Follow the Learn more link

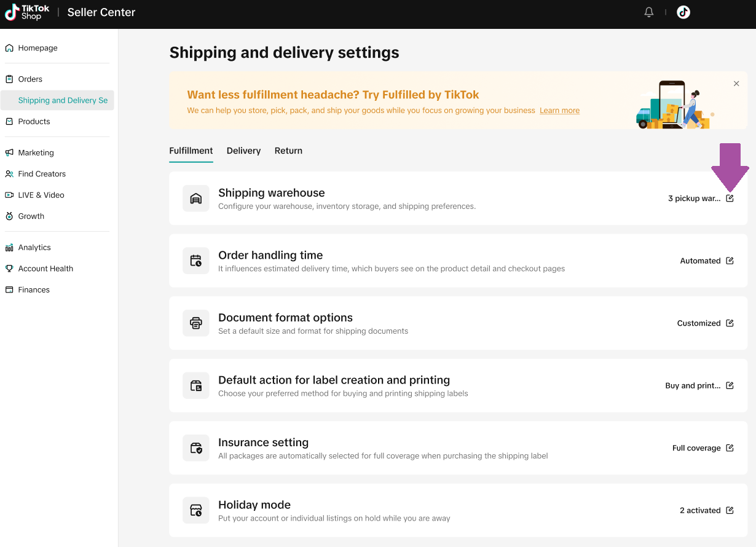tap(559, 111)
